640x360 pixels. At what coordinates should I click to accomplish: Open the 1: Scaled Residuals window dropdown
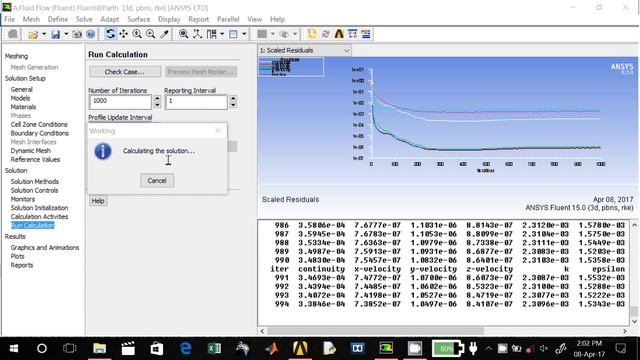point(304,50)
